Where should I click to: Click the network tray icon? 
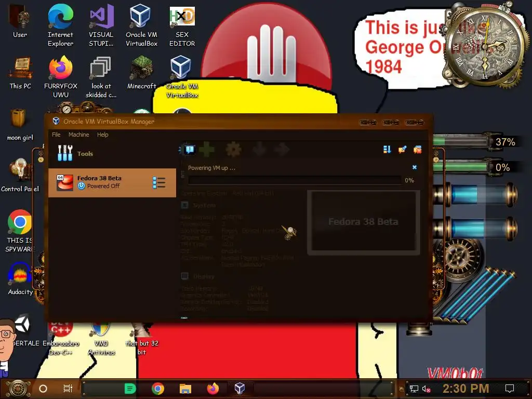tap(414, 389)
